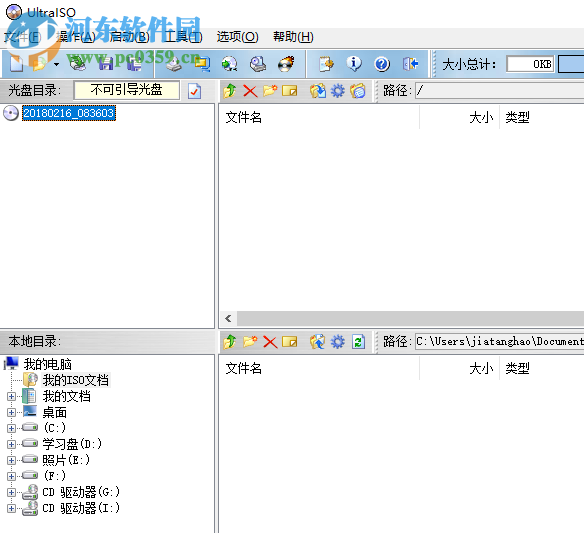Click gear properties icon in image pane
584x533 pixels.
click(338, 91)
